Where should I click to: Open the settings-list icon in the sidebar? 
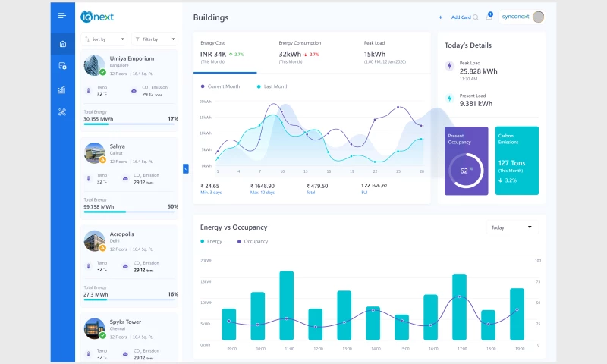pyautogui.click(x=62, y=66)
